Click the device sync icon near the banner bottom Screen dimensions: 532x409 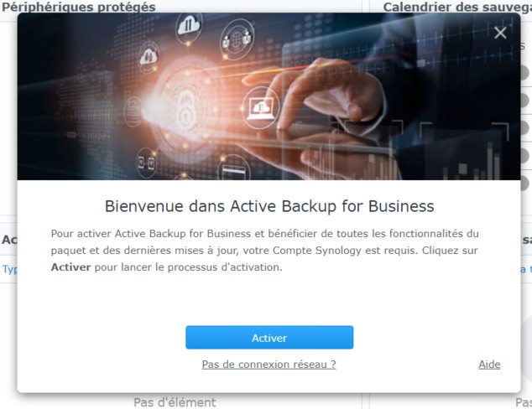pyautogui.click(x=147, y=163)
